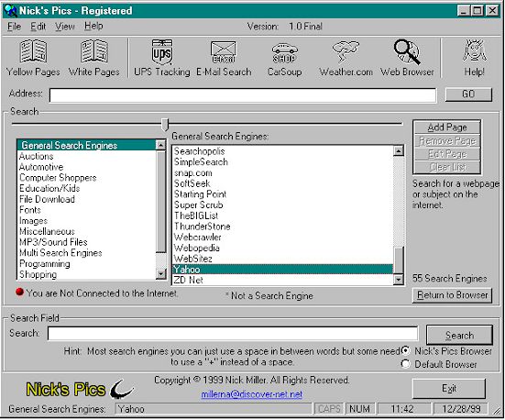Choose ZD Net in engine list

[x=283, y=280]
